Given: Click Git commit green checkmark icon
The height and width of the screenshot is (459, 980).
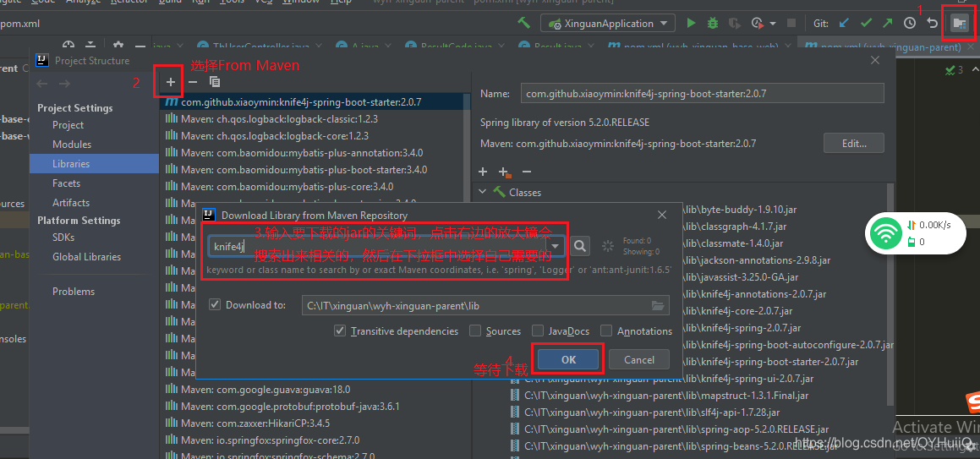Looking at the screenshot, I should coord(866,24).
